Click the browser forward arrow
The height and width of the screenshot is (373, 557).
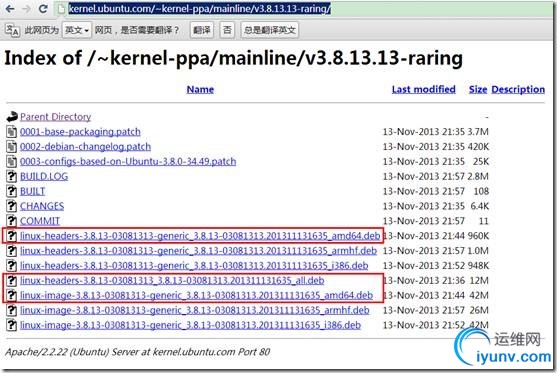(26, 9)
